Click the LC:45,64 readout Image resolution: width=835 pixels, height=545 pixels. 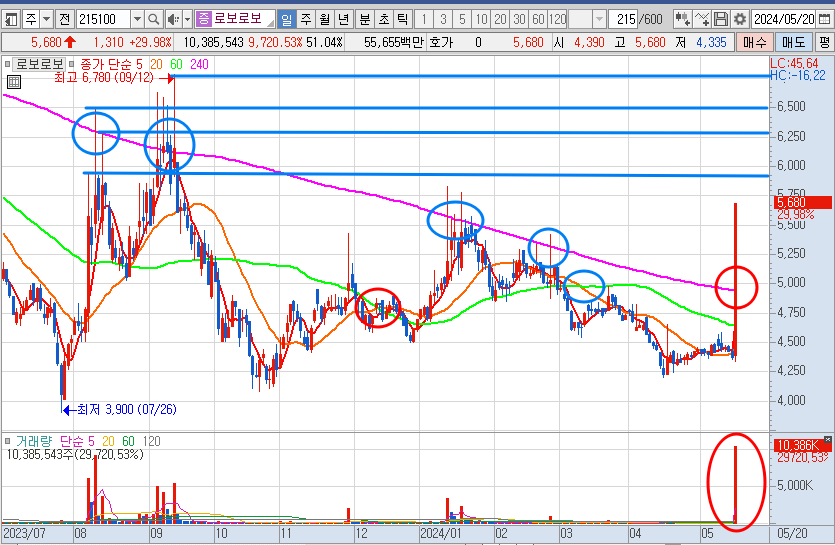794,64
